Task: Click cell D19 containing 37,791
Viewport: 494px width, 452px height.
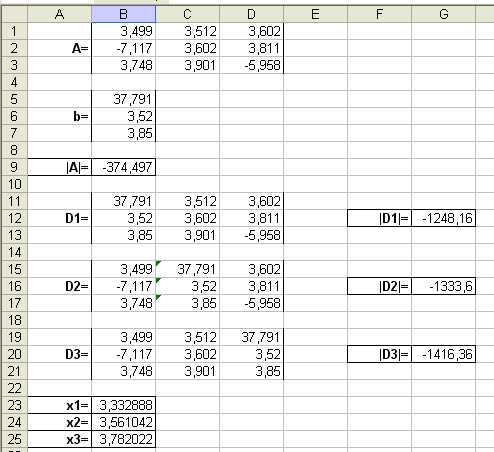Action: tap(251, 337)
